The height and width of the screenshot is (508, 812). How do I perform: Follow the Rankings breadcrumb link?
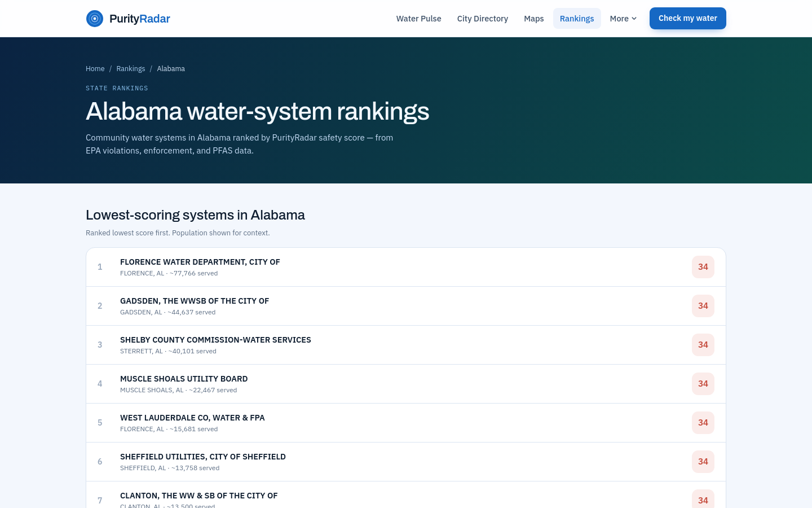(x=131, y=69)
